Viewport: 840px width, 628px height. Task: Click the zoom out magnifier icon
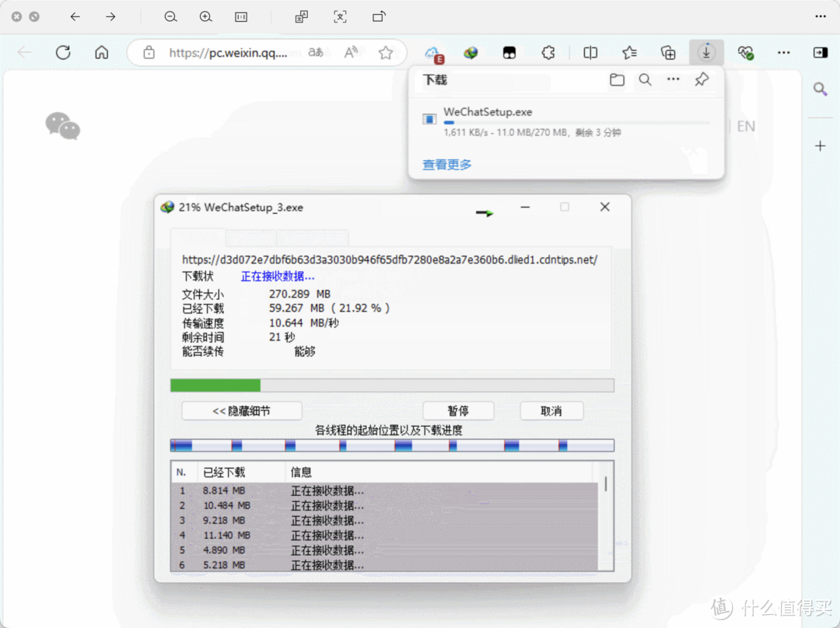(x=170, y=16)
